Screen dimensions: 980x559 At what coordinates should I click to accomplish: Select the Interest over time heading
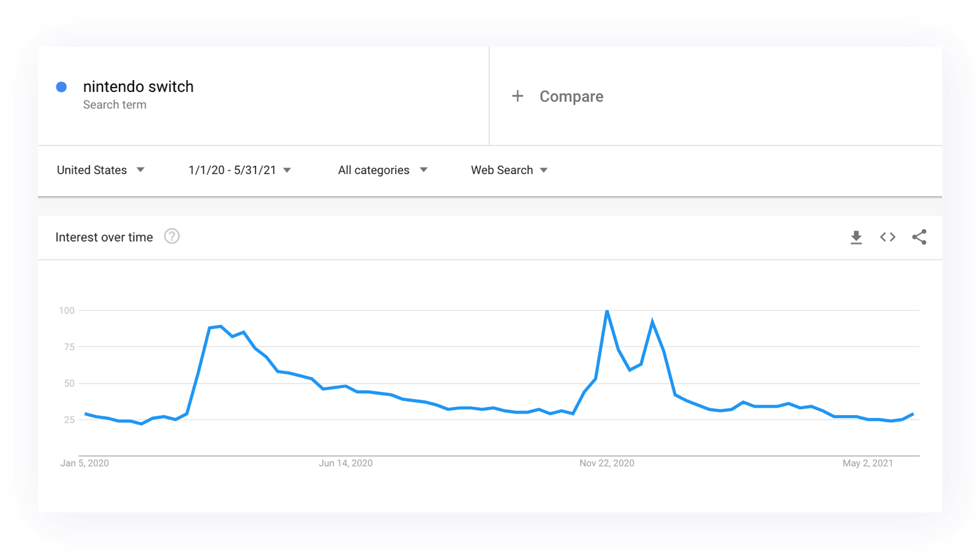pos(104,237)
